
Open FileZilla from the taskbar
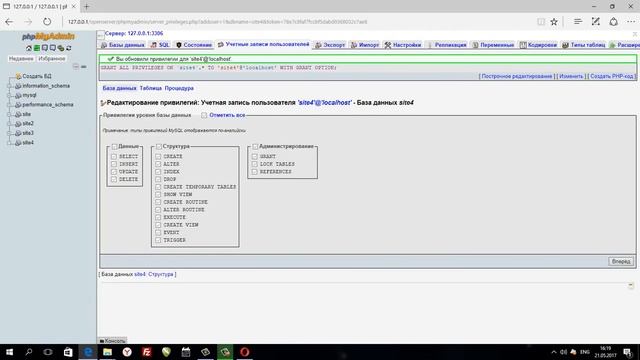pos(147,352)
